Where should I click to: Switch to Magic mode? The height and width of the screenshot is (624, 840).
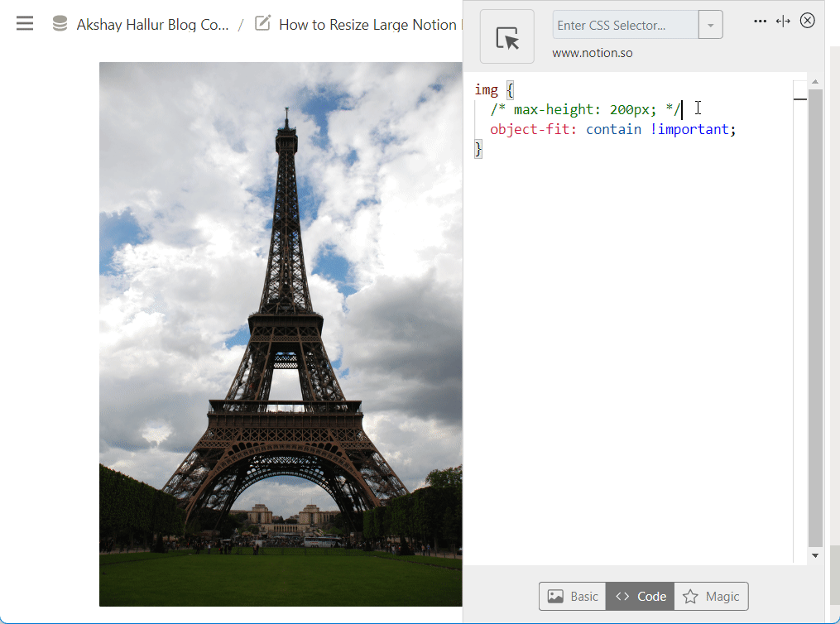[x=711, y=596]
